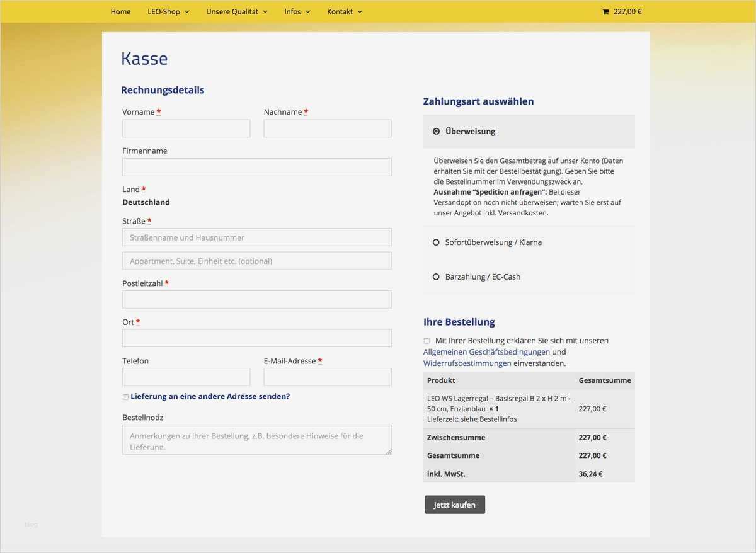Select the Überweisung payment option

[x=436, y=131]
